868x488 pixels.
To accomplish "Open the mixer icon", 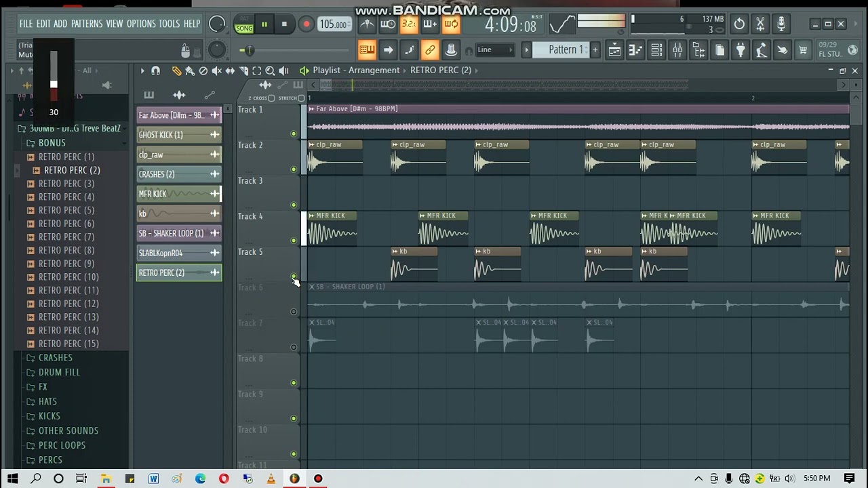I will 678,50.
